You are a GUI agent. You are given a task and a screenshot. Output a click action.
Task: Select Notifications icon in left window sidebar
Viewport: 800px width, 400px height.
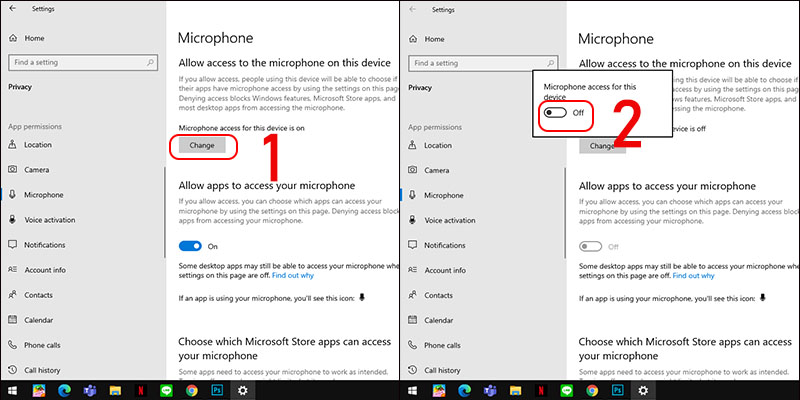13,245
